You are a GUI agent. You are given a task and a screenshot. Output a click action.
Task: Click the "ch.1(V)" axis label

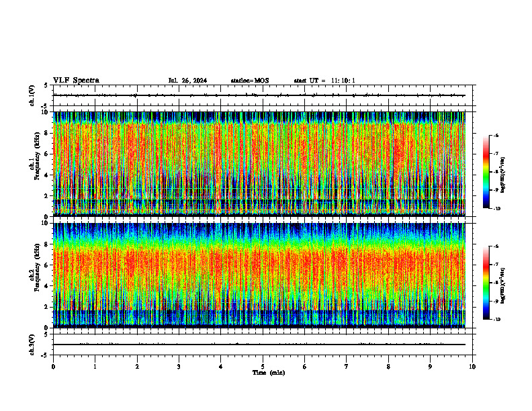[x=32, y=95]
